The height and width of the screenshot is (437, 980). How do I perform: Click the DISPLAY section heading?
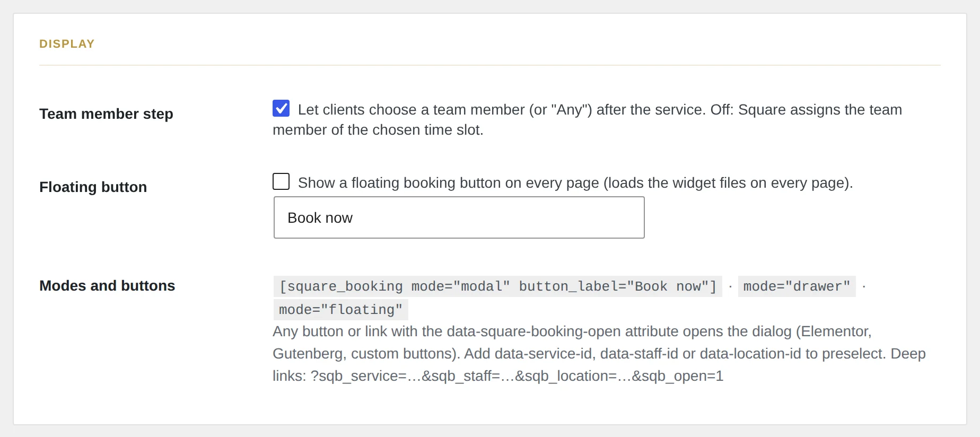point(67,44)
